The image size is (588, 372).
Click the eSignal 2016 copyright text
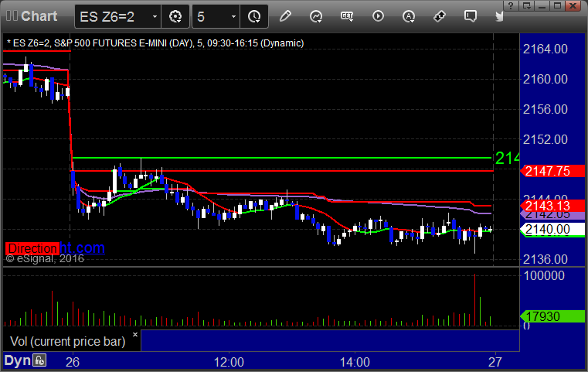click(45, 258)
